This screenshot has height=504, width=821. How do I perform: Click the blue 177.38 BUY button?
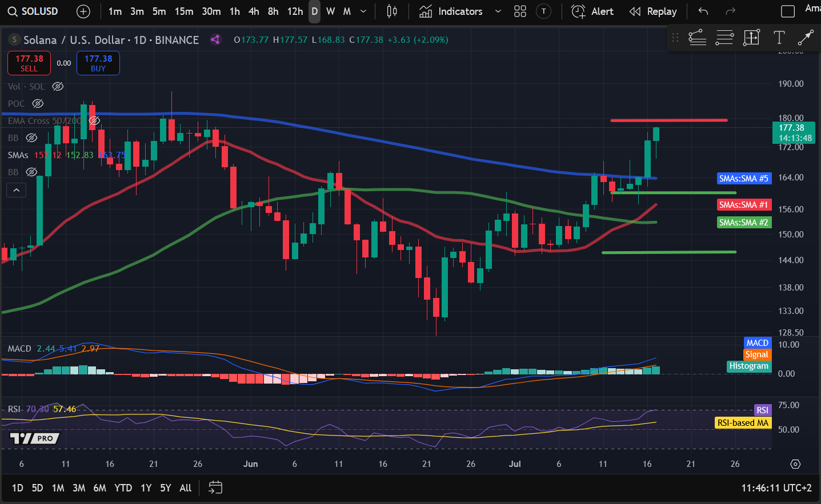click(x=98, y=63)
